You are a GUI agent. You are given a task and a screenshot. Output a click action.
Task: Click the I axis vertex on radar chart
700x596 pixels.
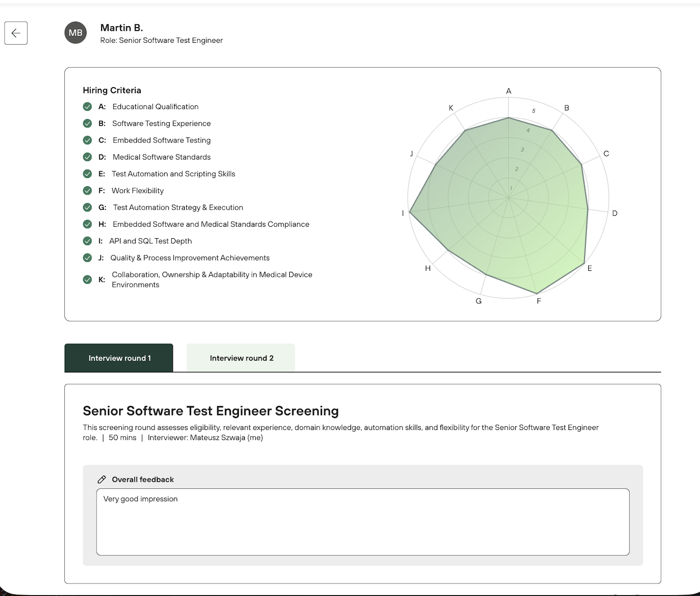click(x=410, y=212)
